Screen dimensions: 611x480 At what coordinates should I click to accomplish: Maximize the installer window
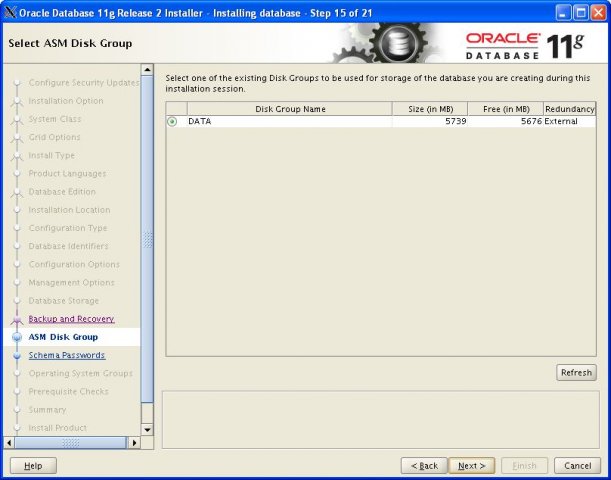pos(581,13)
